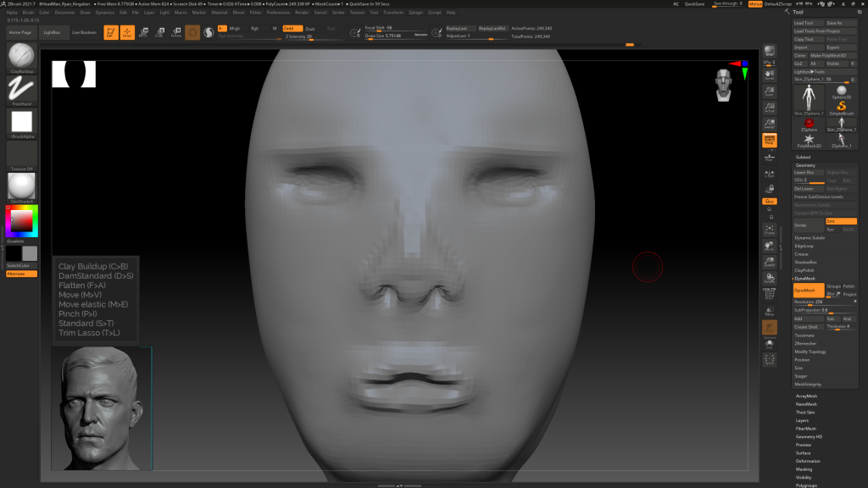This screenshot has height=488, width=868.
Task: Expand the Deformation section
Action: coord(808,461)
